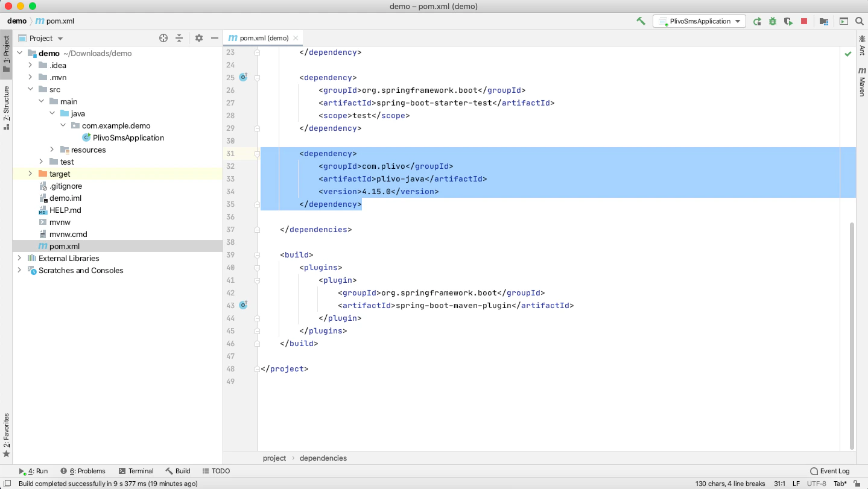This screenshot has height=489, width=868.
Task: Toggle the Maven tool window on the right edge
Action: (x=862, y=82)
